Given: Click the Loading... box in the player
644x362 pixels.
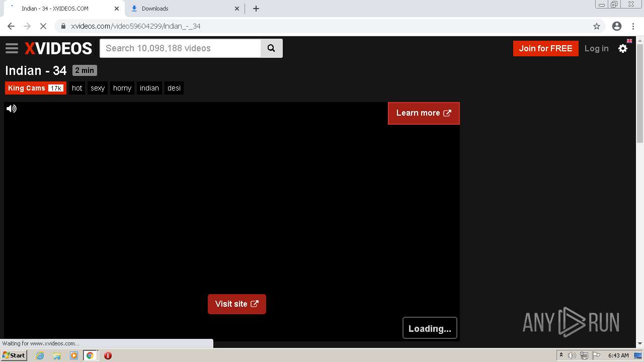Looking at the screenshot, I should point(430,328).
